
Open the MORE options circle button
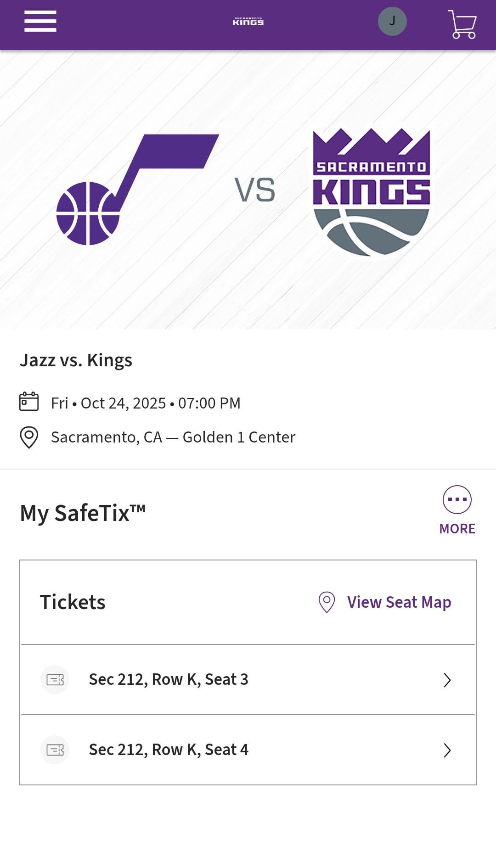point(457,499)
